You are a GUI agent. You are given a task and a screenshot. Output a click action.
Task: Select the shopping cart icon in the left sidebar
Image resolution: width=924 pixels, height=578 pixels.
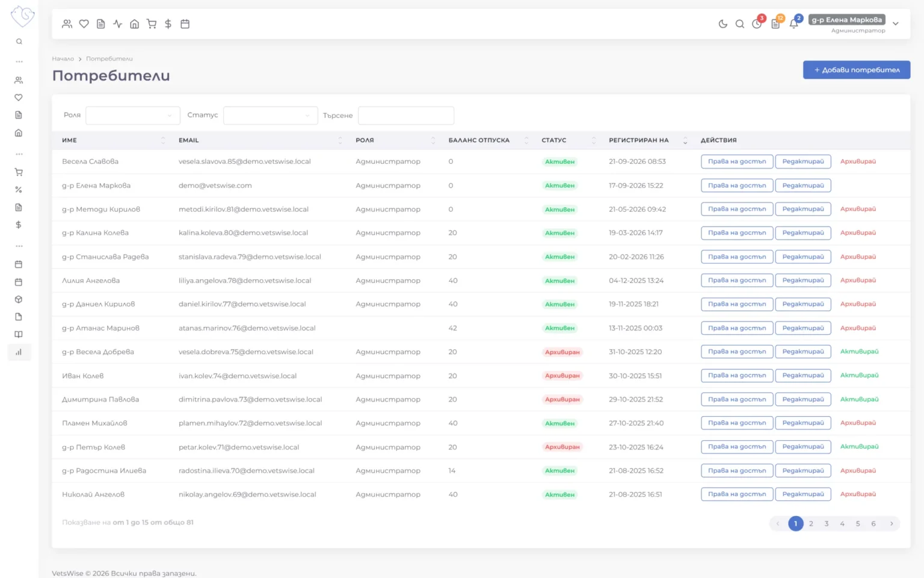[x=19, y=172]
